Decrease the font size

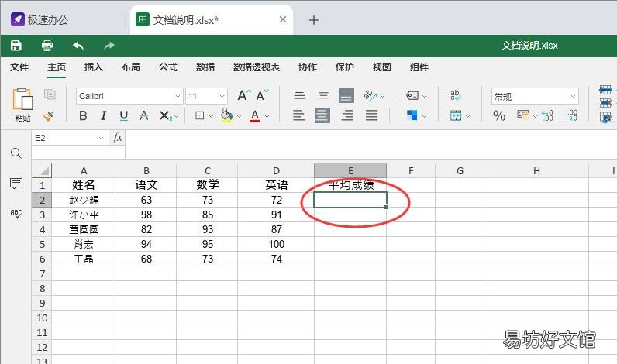262,95
